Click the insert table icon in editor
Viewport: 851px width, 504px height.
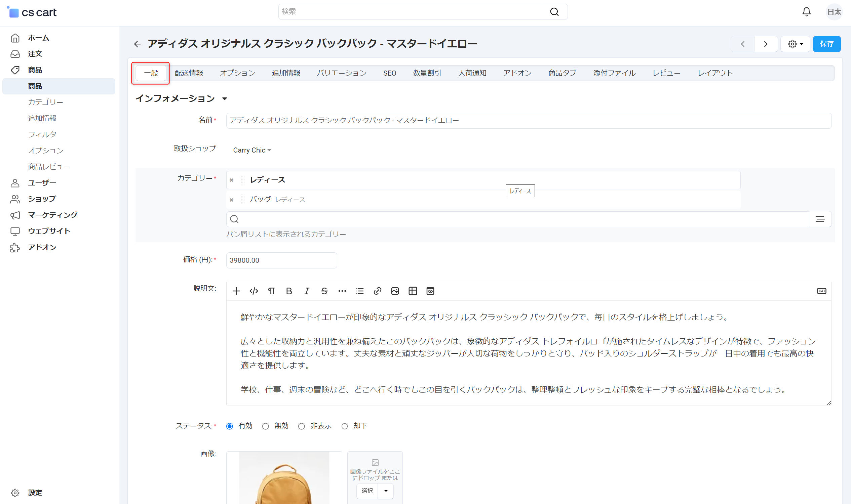(x=413, y=291)
